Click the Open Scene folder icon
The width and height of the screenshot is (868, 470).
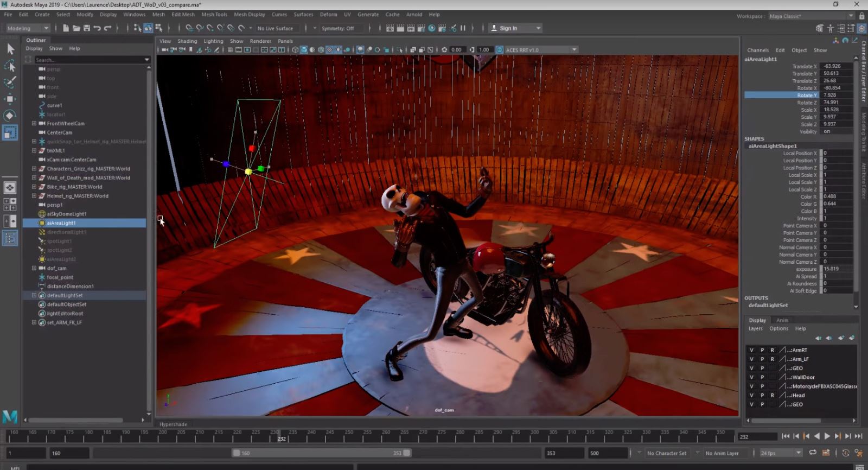click(x=76, y=28)
